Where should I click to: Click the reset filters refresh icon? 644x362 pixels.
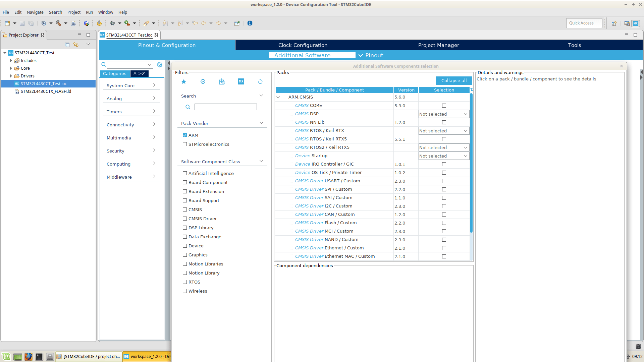260,81
